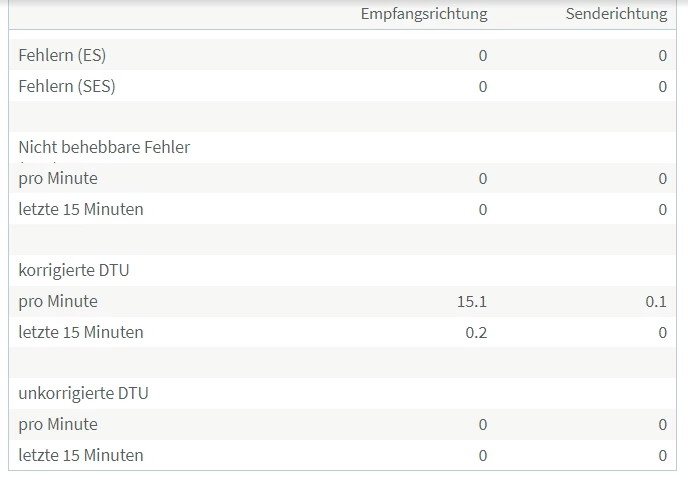Viewport: 688px width, 481px height.
Task: Click the unkorrigierte DTU section heading
Action: tap(83, 394)
